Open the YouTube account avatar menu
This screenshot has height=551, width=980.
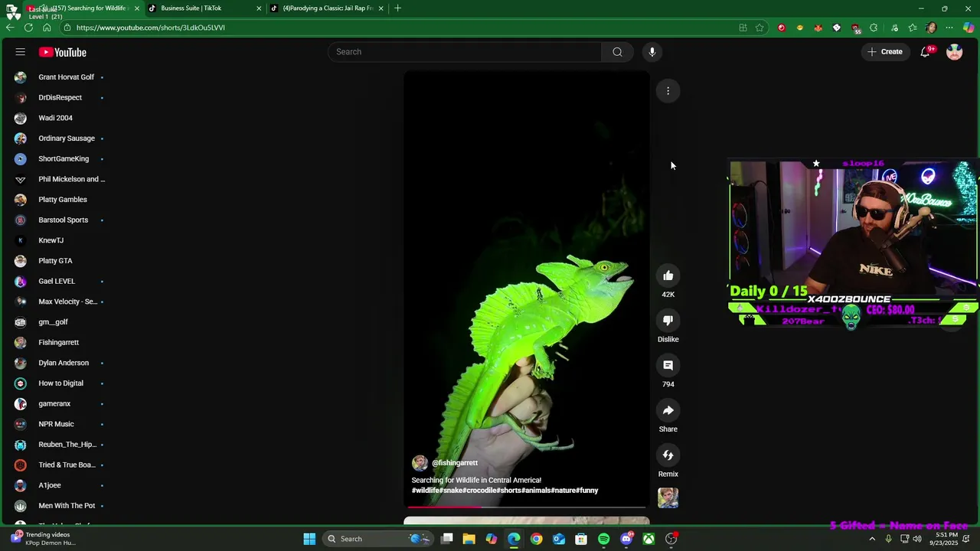954,52
